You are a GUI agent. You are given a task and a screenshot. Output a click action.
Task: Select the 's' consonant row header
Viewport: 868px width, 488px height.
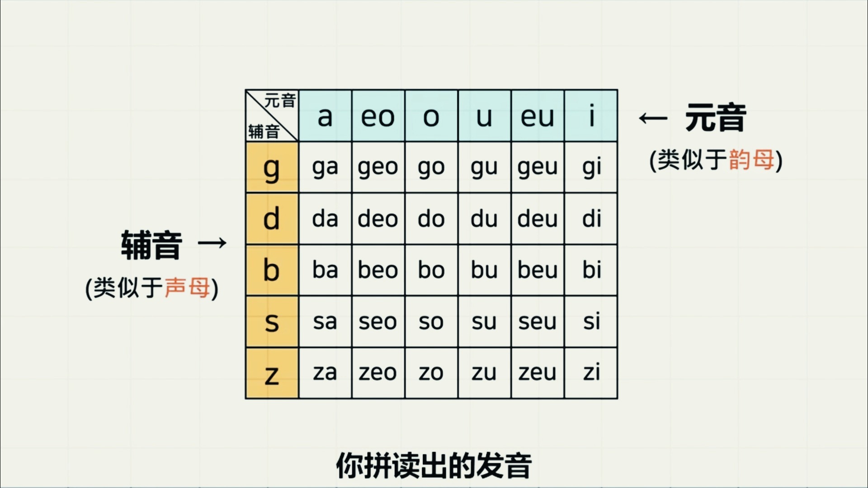[272, 321]
